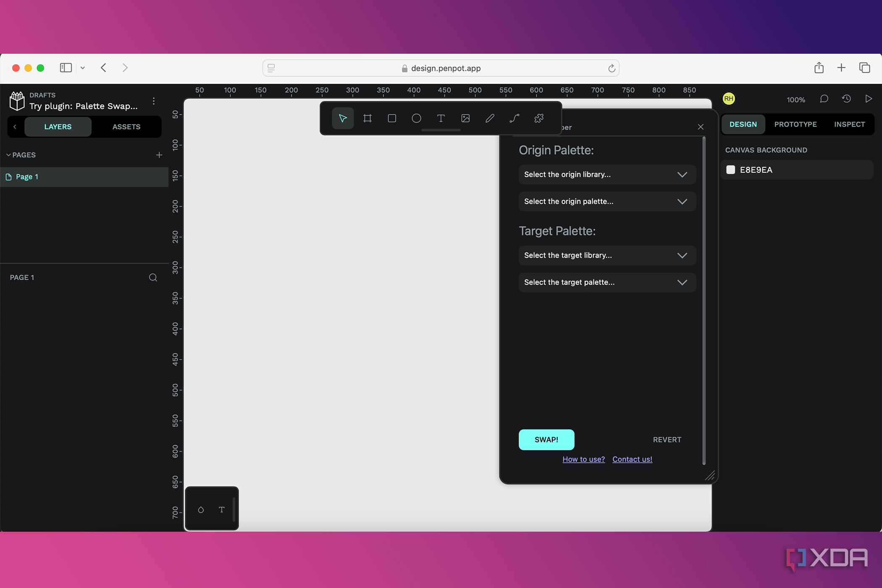Open the Plugins puzzle icon
Image resolution: width=882 pixels, height=588 pixels.
pos(539,118)
